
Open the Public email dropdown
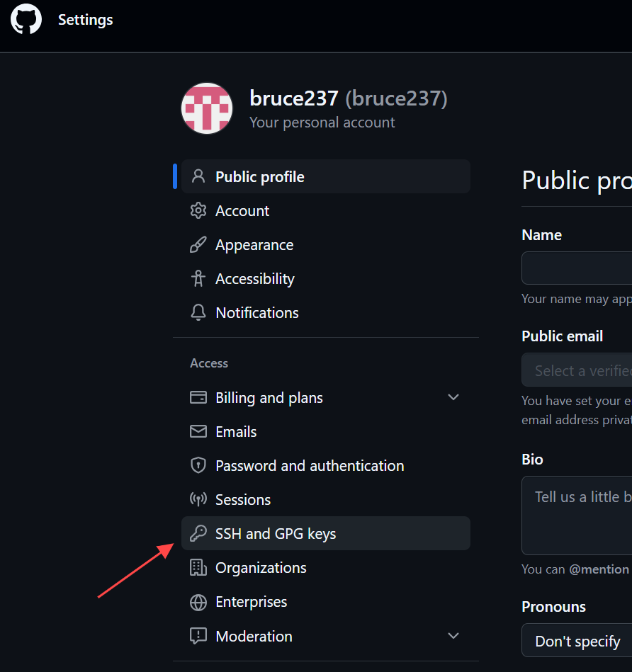point(577,370)
